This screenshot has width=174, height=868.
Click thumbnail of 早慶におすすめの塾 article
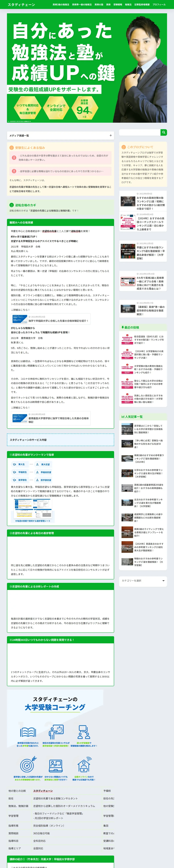click(x=128, y=251)
